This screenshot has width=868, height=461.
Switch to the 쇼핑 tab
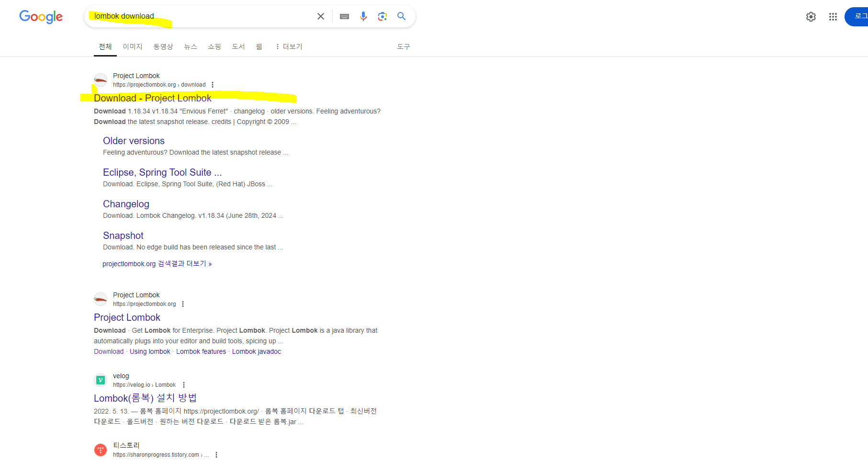click(x=214, y=46)
